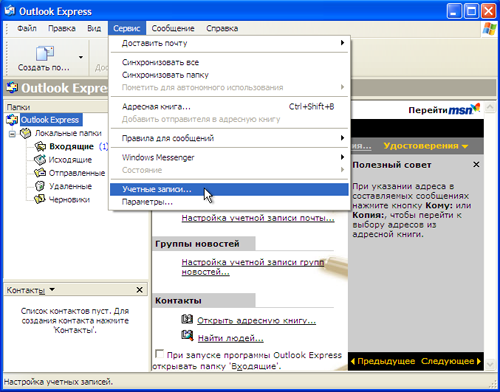Image resolution: width=500 pixels, height=392 pixels.
Task: Enable the open Входящие at startup checkbox
Action: coord(160,353)
